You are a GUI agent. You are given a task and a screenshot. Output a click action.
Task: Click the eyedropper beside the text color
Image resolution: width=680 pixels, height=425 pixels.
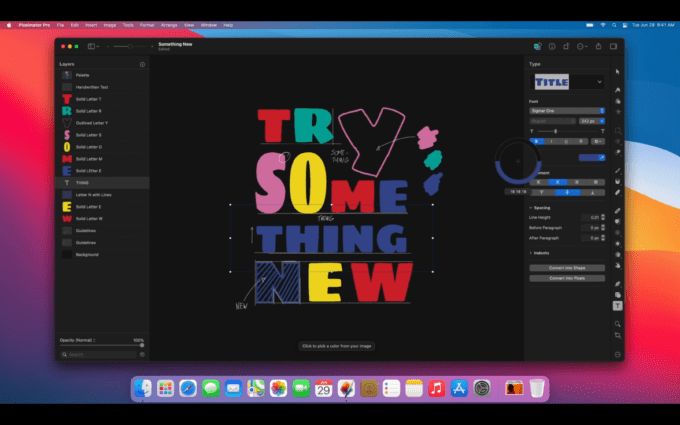(600, 157)
